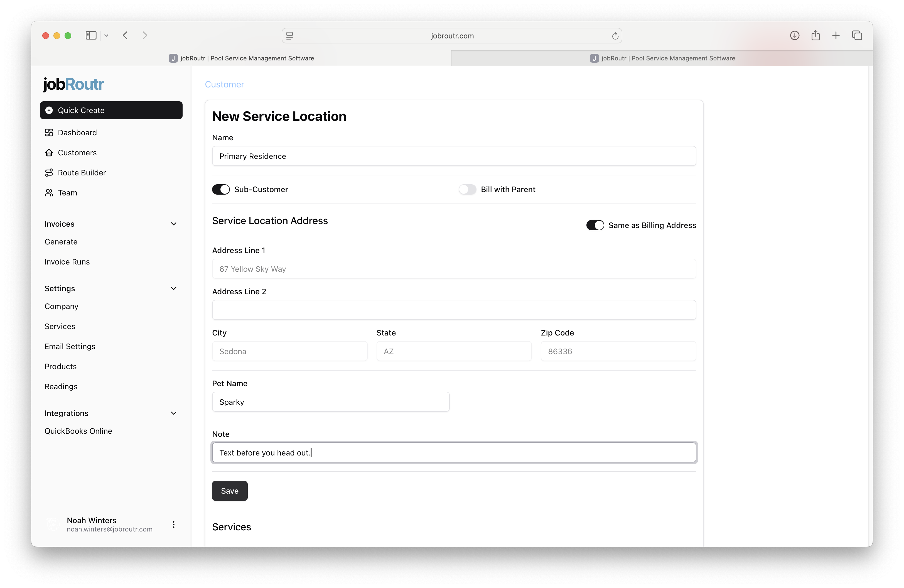Navigate back using the Customer breadcrumb link
Screen dimensions: 904x588
coord(224,84)
